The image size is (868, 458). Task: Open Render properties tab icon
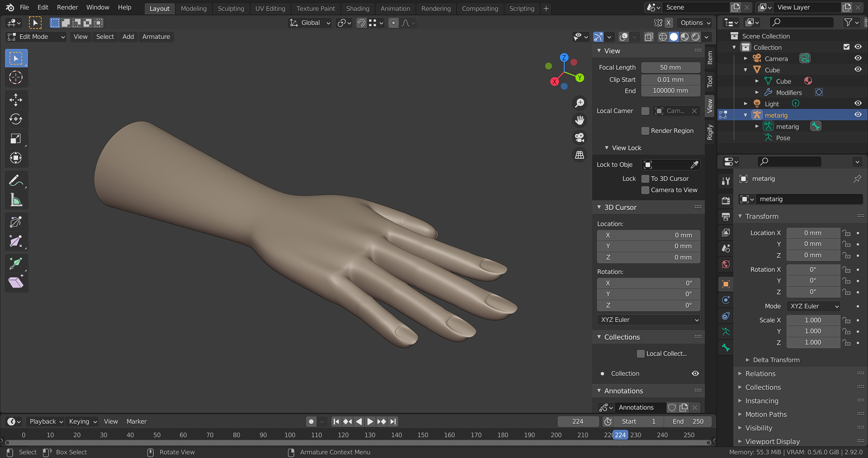[726, 200]
